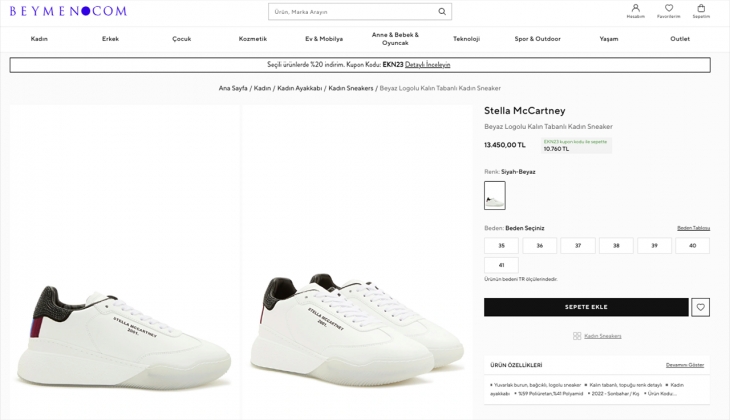
Task: Open the Hesabım account icon
Action: point(636,10)
